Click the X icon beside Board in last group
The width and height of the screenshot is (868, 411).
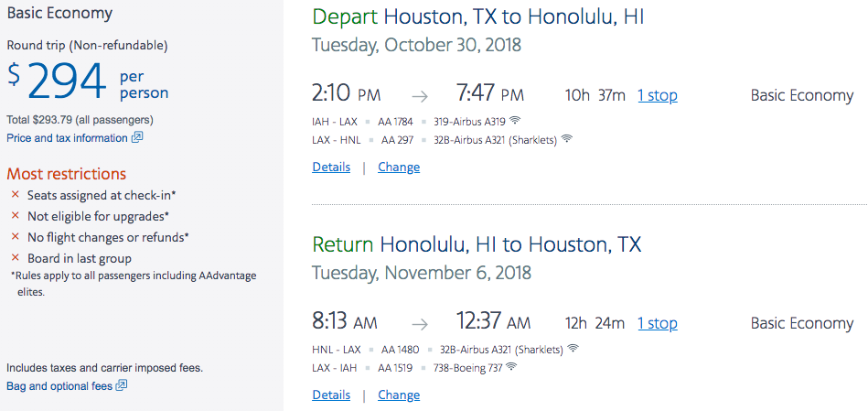(x=15, y=258)
